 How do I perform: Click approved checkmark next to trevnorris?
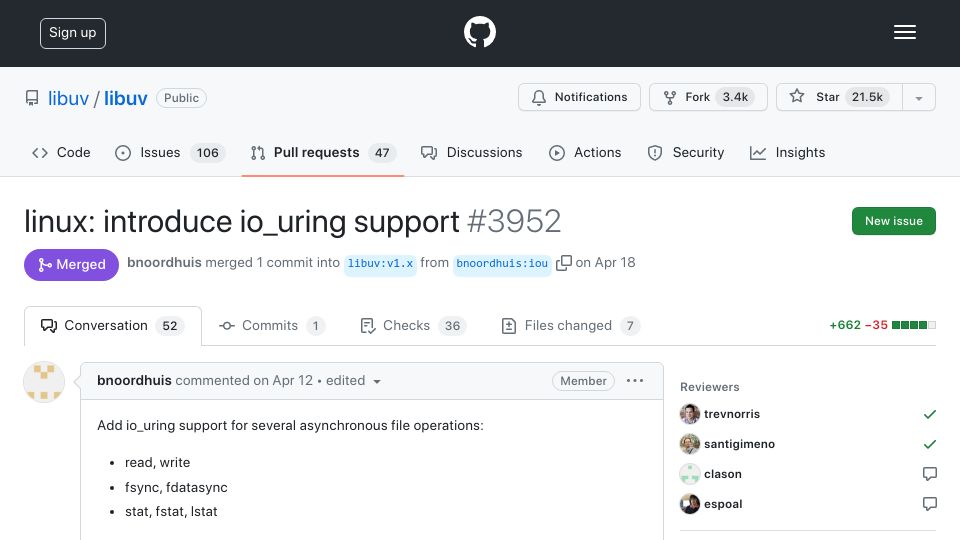929,414
